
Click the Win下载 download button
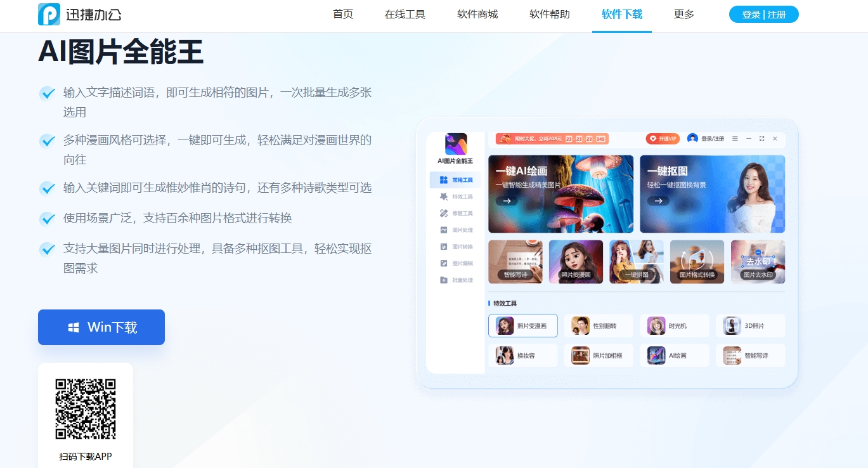click(x=101, y=327)
